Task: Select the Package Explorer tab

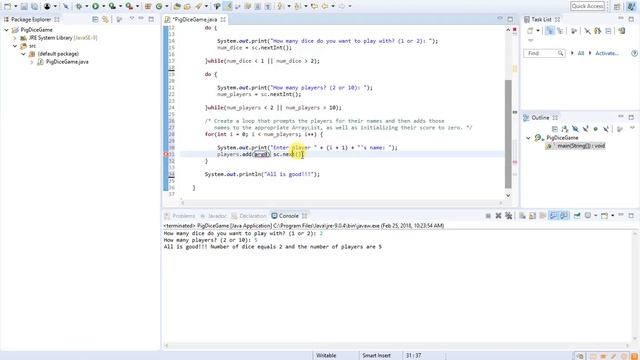Action: click(31, 19)
